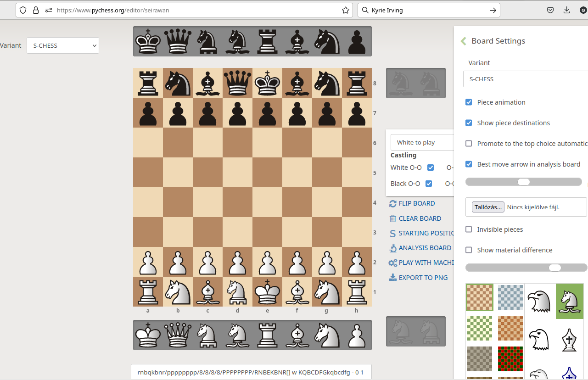Image resolution: width=588 pixels, height=380 pixels.
Task: Select the white king from the bottom piece palette
Action: point(148,335)
